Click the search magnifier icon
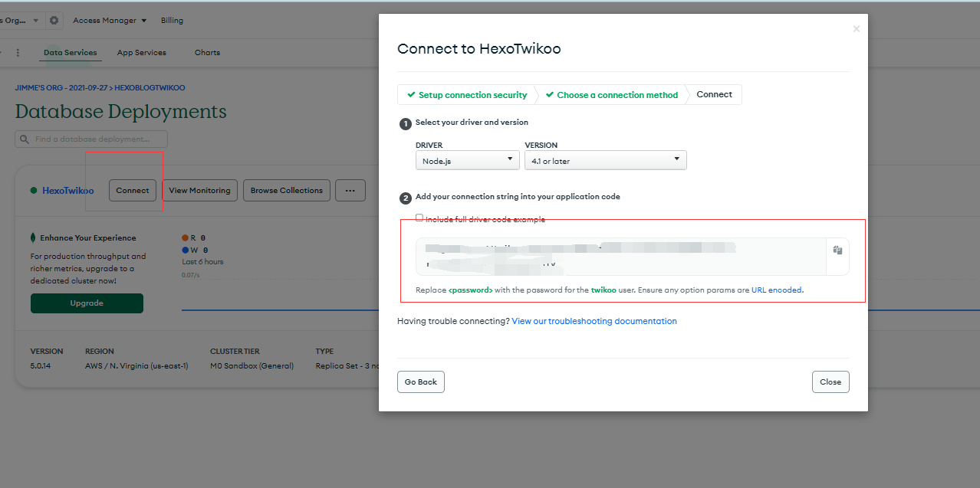 [x=25, y=139]
